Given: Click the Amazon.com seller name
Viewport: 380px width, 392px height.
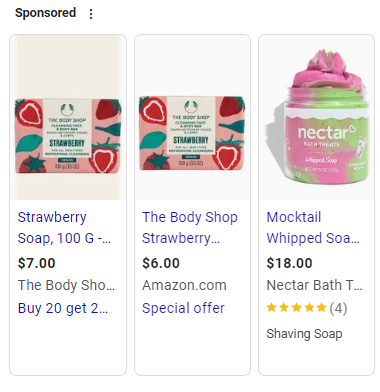Looking at the screenshot, I should [184, 285].
